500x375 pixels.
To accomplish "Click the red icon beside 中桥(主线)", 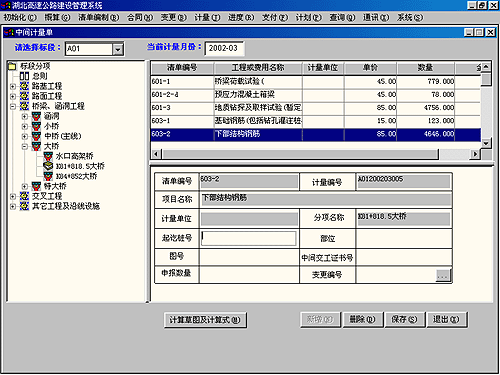I will [x=36, y=136].
